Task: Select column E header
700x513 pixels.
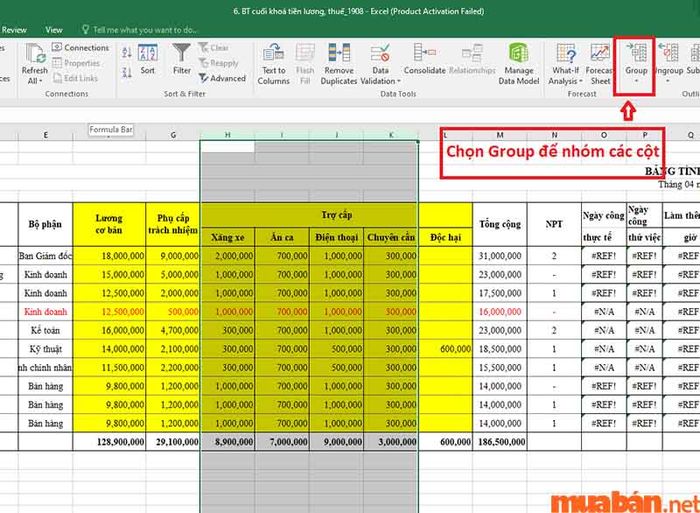Action: pyautogui.click(x=45, y=135)
